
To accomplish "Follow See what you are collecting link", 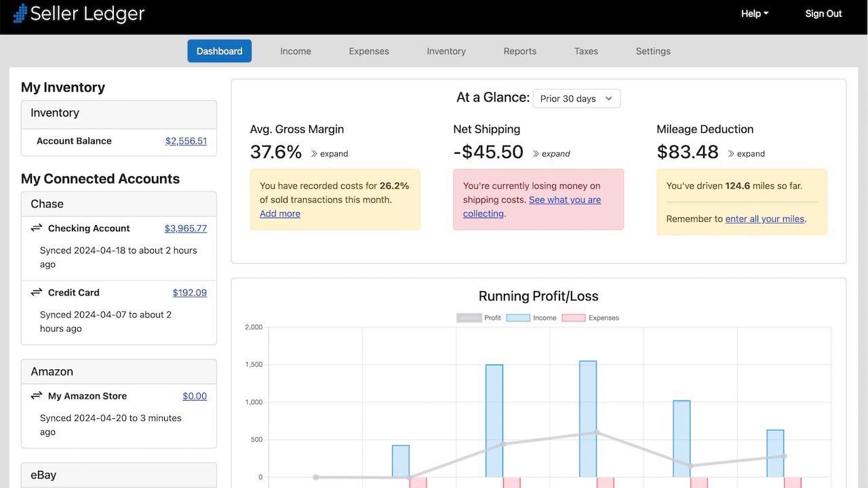I will [532, 207].
